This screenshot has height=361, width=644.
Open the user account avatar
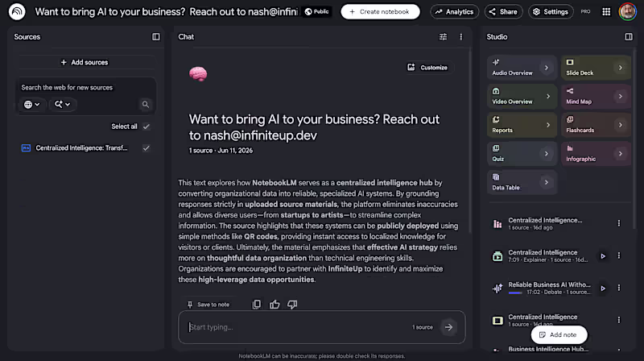628,11
